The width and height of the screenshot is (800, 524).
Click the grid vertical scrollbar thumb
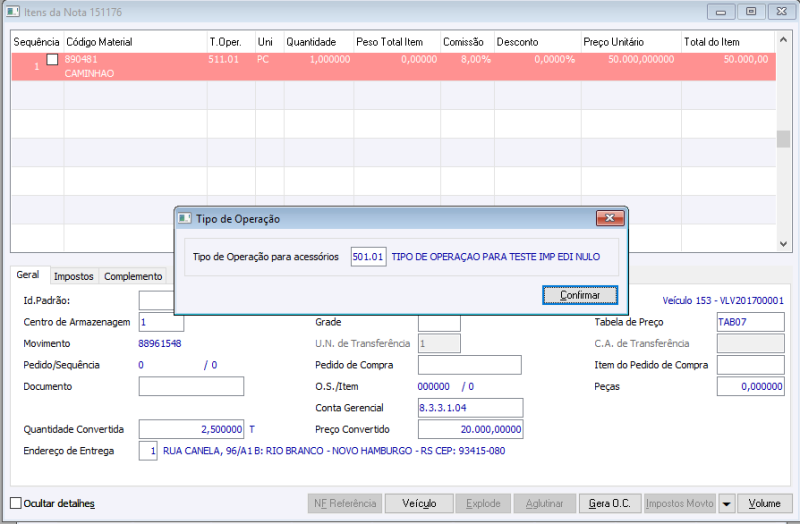click(783, 139)
